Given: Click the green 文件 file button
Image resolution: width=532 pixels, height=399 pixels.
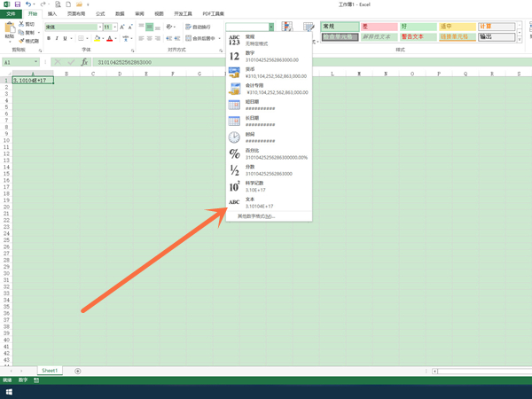Looking at the screenshot, I should tap(11, 14).
